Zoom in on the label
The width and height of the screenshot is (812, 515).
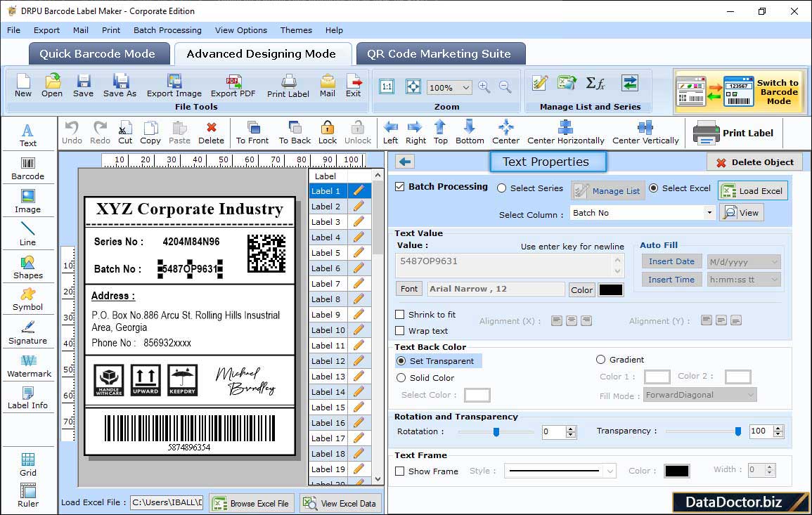coord(484,87)
